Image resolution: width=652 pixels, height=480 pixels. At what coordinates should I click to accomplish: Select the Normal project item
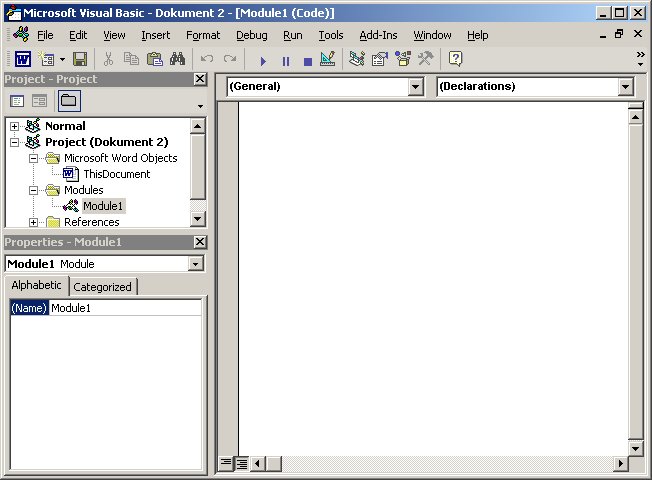(65, 126)
